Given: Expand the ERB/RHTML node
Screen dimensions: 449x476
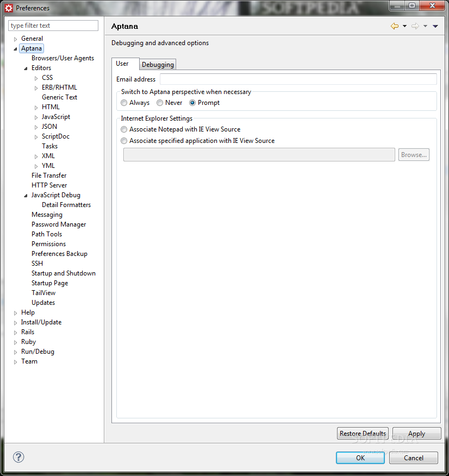Looking at the screenshot, I should 36,88.
